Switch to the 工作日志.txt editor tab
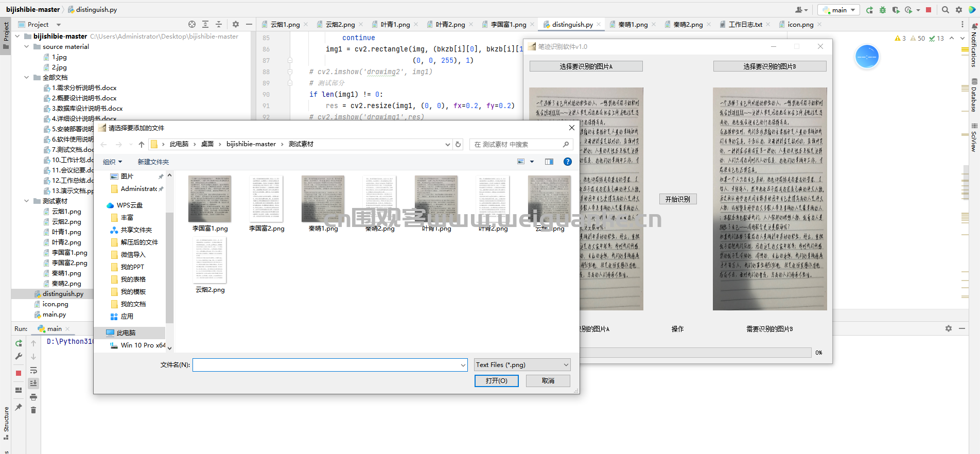 [x=745, y=24]
